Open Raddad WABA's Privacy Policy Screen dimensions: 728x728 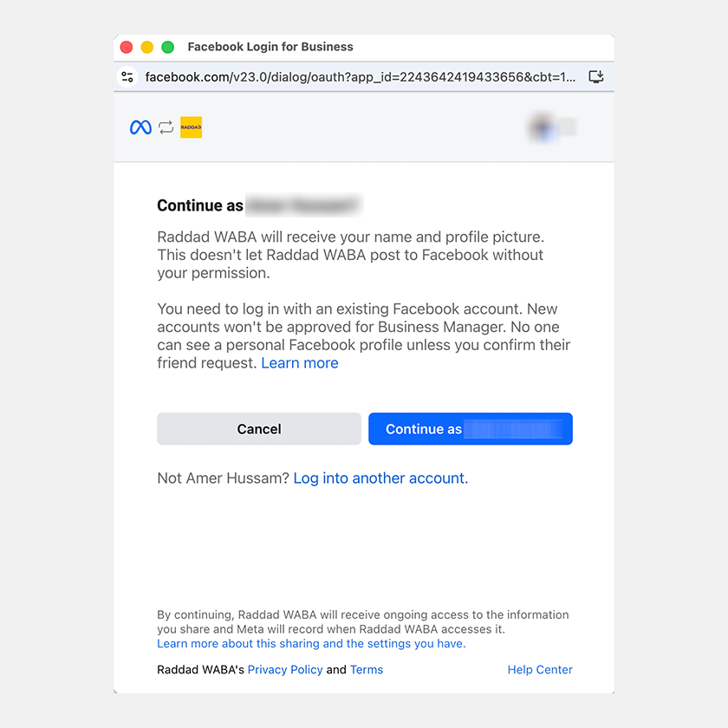(285, 670)
